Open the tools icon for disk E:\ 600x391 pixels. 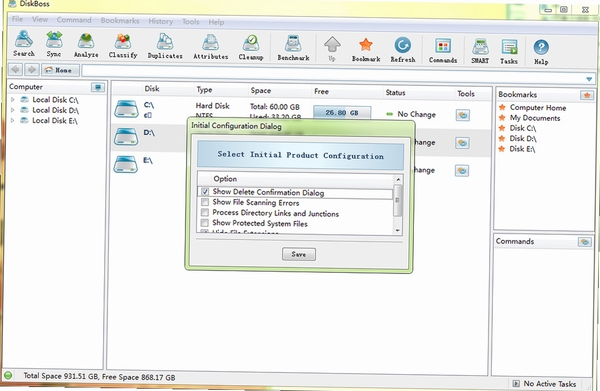[462, 171]
